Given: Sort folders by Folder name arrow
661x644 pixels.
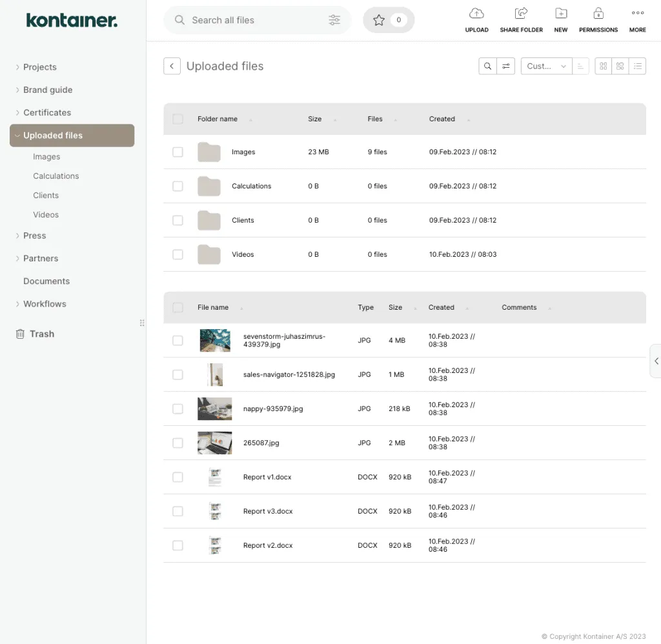Looking at the screenshot, I should (250, 119).
